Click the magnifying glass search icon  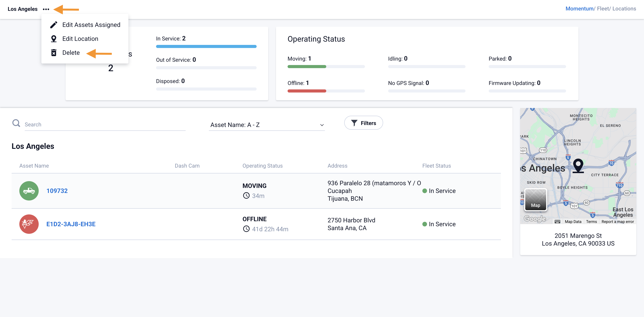[16, 123]
